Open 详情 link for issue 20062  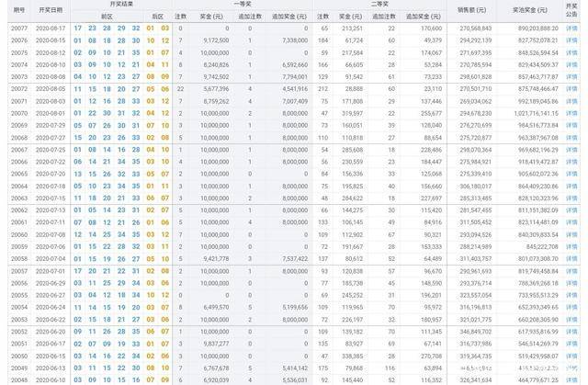pos(571,210)
